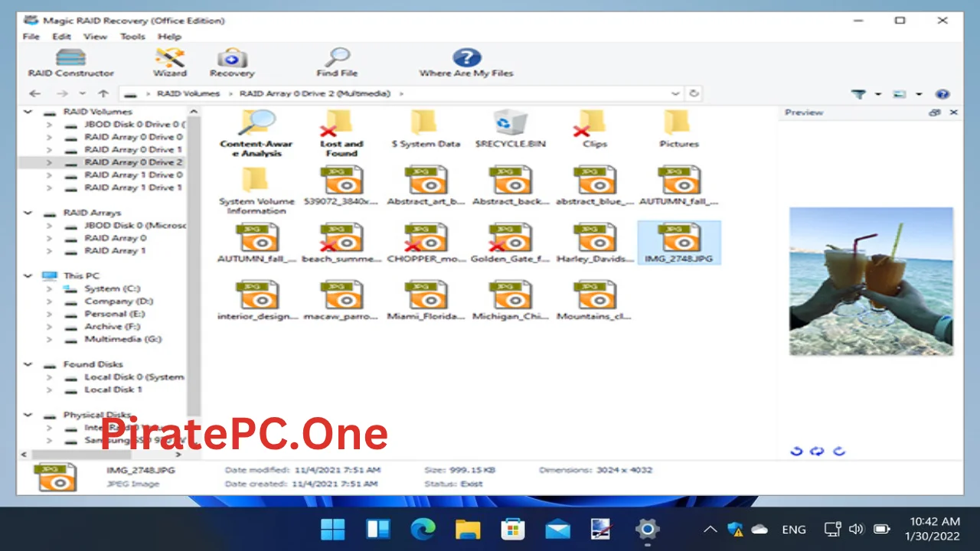Click the Recovery toolbar icon
The height and width of the screenshot is (551, 980).
tap(231, 63)
